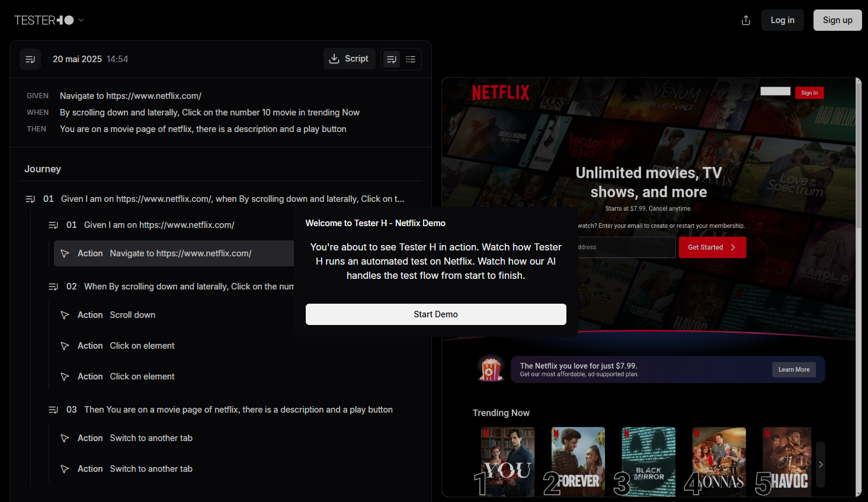Image resolution: width=868 pixels, height=502 pixels.
Task: Open the Log in button
Action: (x=783, y=20)
